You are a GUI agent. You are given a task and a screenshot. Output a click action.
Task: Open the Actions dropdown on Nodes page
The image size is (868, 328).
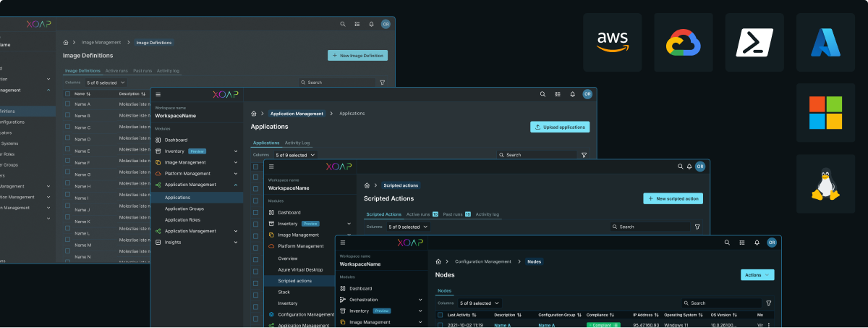point(757,275)
